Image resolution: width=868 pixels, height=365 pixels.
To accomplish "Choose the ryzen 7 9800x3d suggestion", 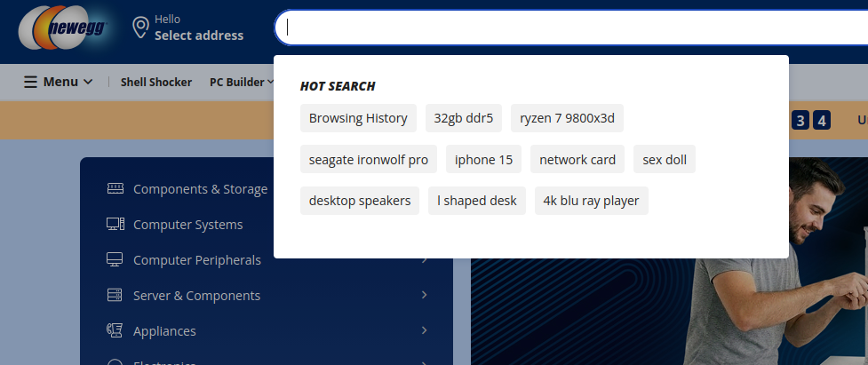I will tap(567, 118).
